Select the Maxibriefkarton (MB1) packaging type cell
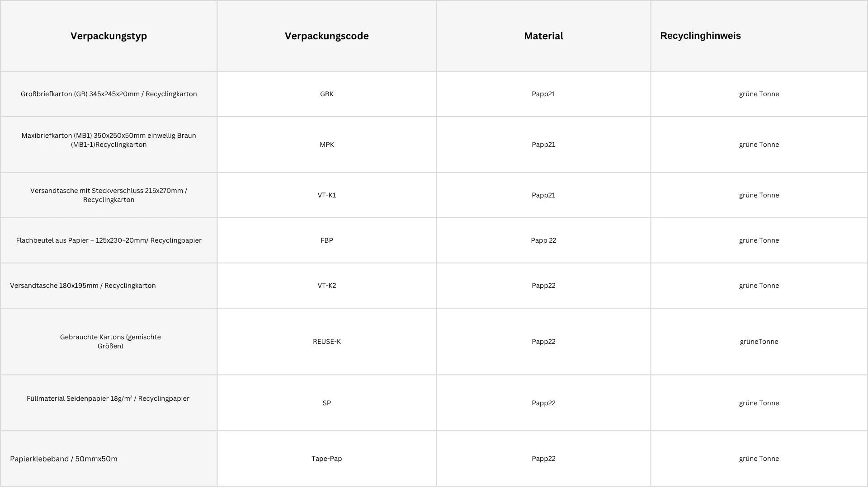The width and height of the screenshot is (868, 488). pos(108,145)
